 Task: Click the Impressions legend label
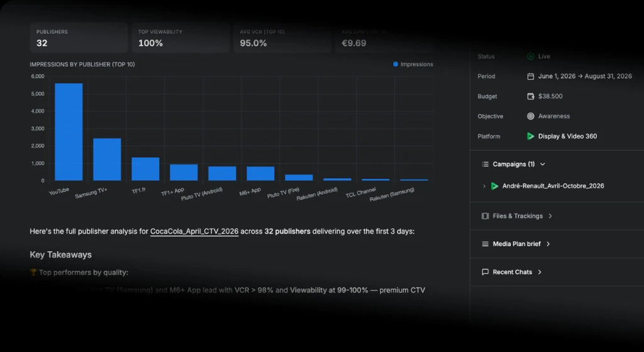tap(416, 64)
